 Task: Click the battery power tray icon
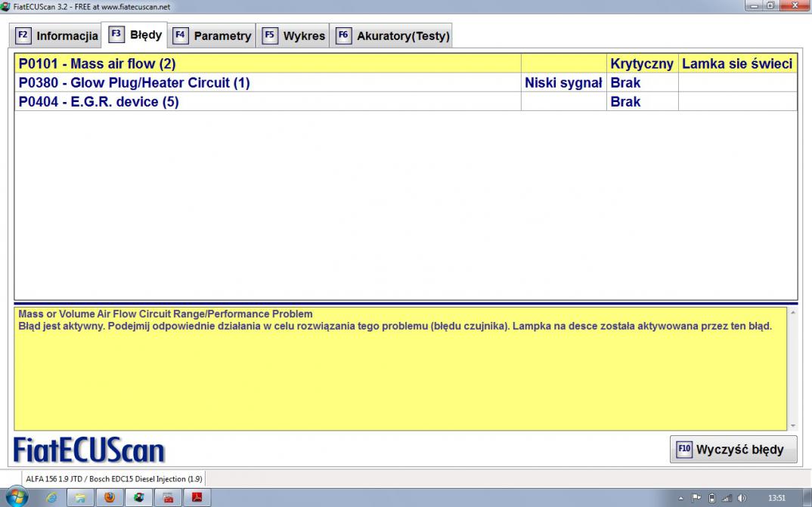(x=712, y=498)
